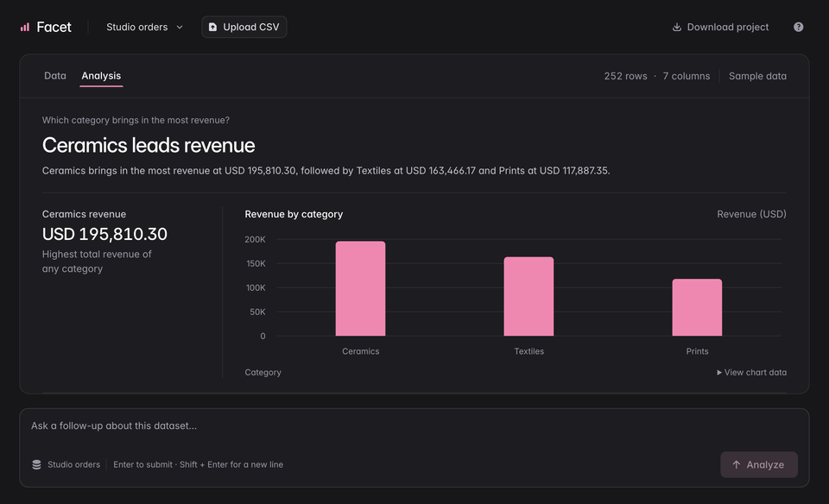
Task: Click the '50K' y-axis tick label
Action: click(x=257, y=312)
